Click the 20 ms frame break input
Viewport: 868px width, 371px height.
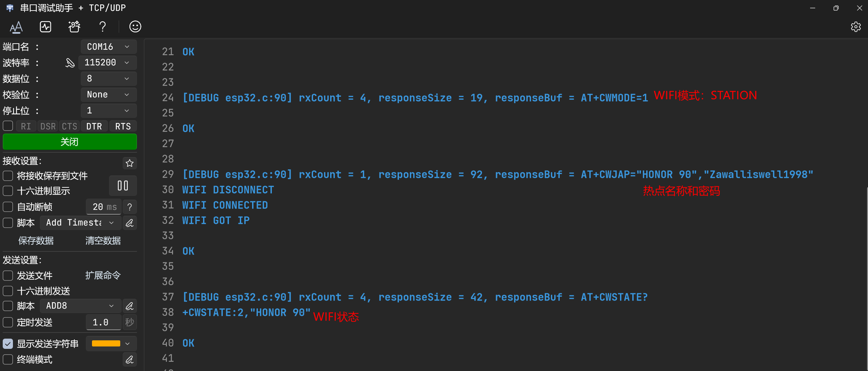(104, 207)
